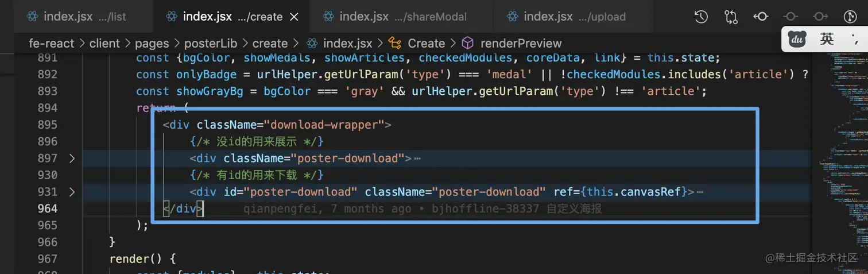The image size is (868, 274).
Task: Toggle the input method punctuation ';' indicator
Action: click(x=856, y=40)
